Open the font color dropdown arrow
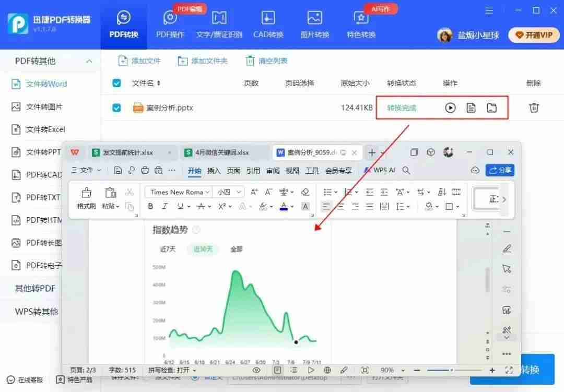 pos(292,206)
